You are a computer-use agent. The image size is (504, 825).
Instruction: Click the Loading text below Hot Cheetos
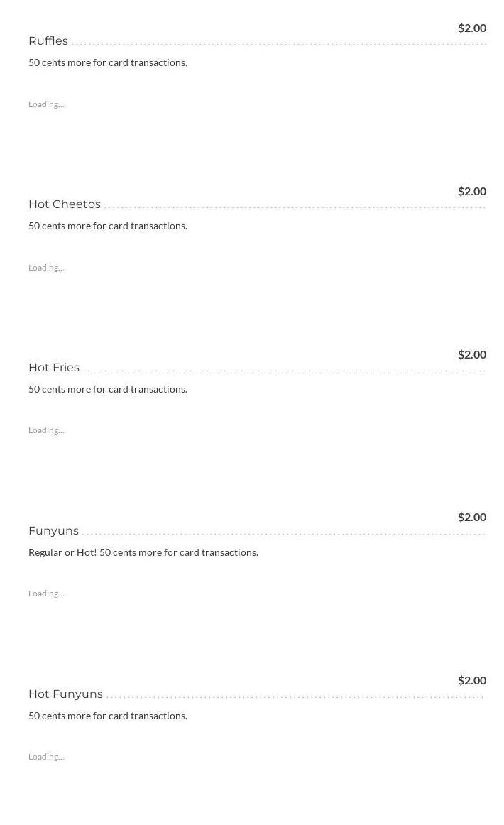(x=46, y=268)
